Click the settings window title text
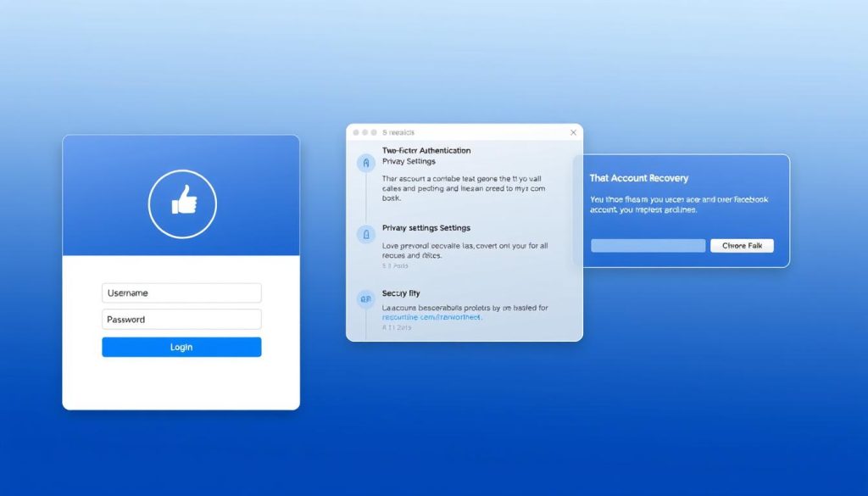This screenshot has height=496, width=868. 398,133
